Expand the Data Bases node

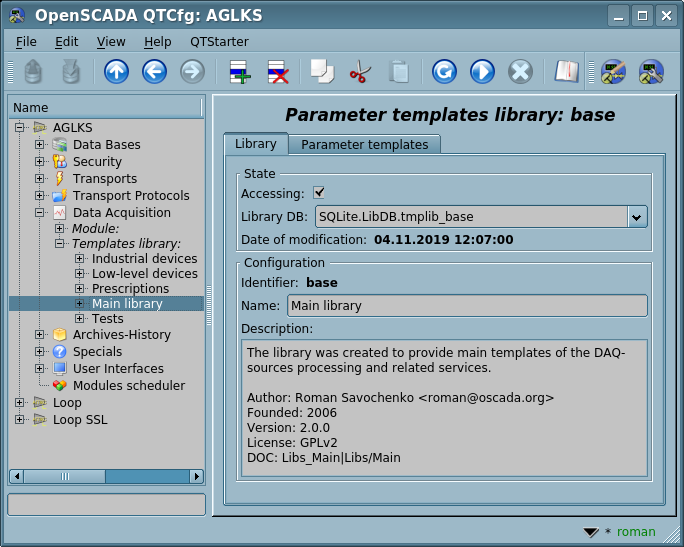[39, 144]
